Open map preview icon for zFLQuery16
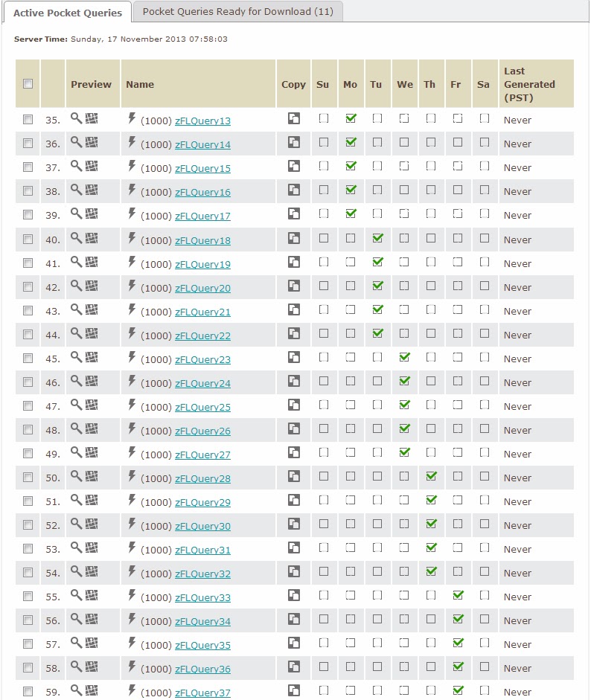 tap(92, 190)
